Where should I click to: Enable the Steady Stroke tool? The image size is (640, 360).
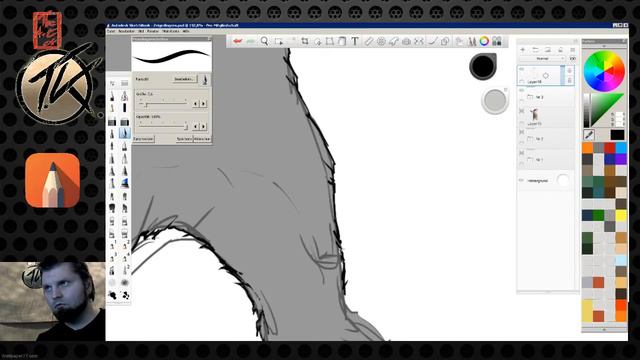[x=433, y=41]
